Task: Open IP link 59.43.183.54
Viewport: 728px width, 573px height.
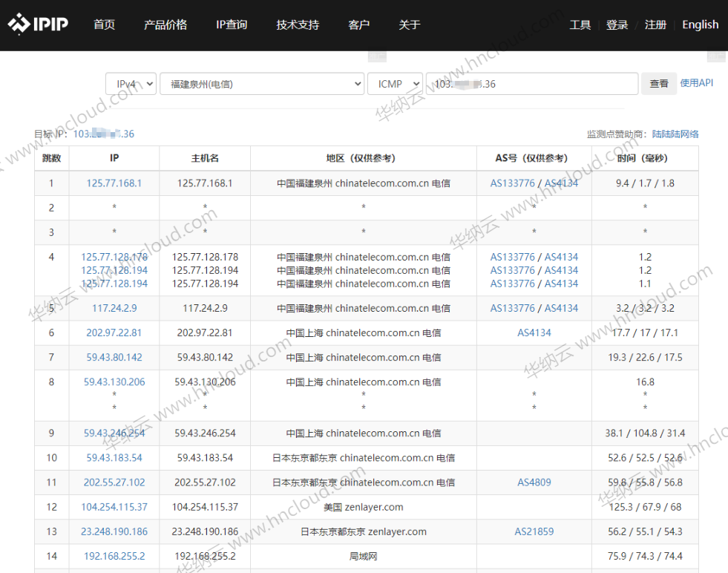Action: 114,457
